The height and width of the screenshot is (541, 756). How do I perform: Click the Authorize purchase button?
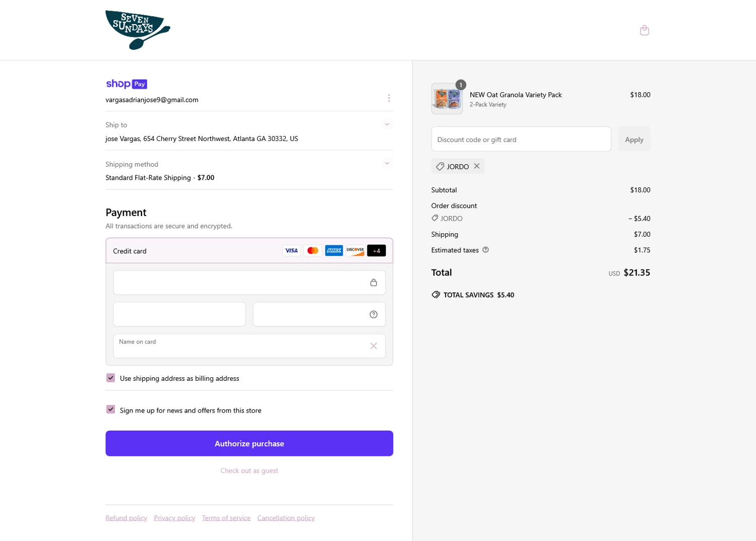click(249, 443)
